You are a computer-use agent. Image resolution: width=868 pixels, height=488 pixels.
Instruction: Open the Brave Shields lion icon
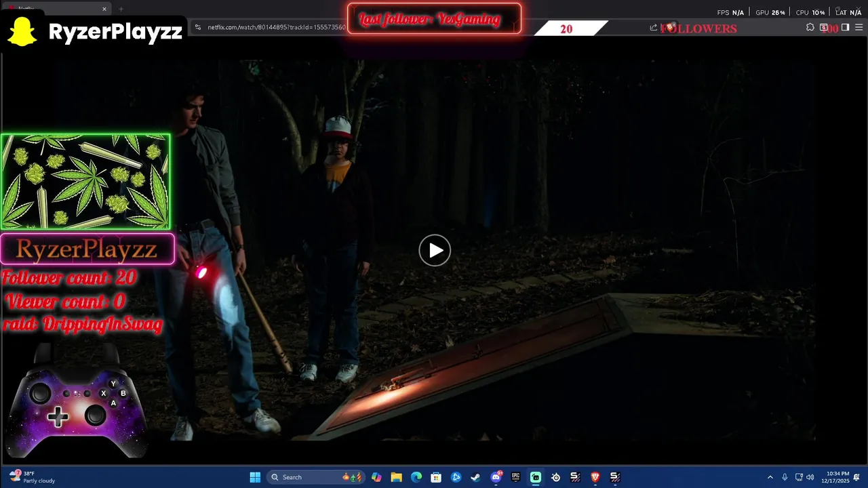click(x=670, y=28)
